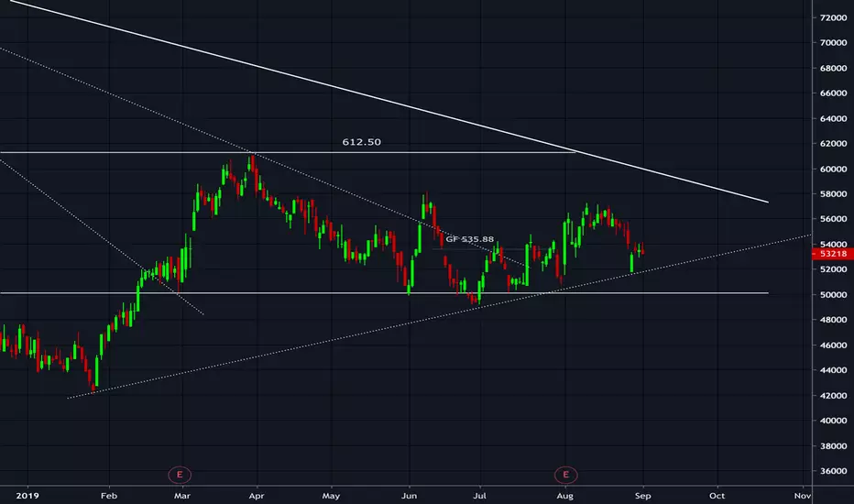Click the earnings E marker near Aug
Screen dimensions: 854x504
point(565,475)
